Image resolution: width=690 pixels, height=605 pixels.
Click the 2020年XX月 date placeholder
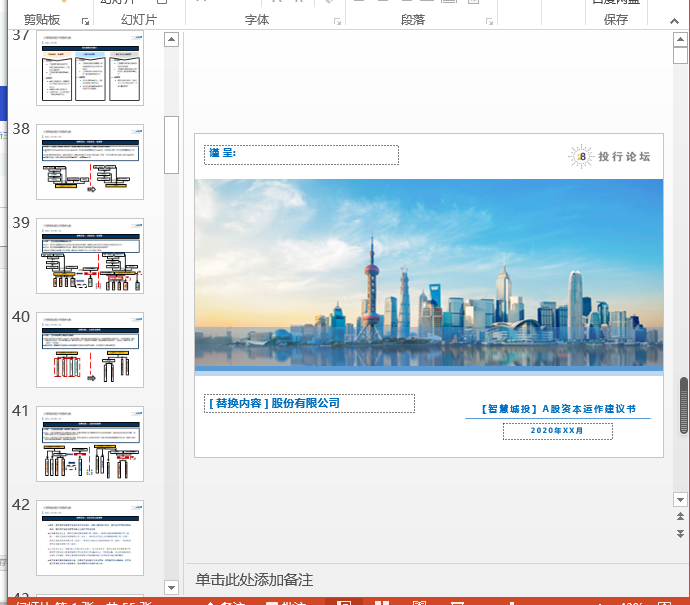pos(557,431)
